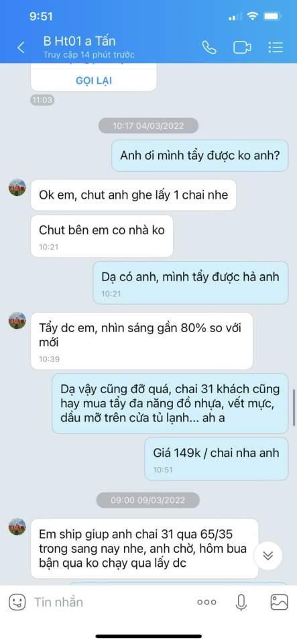This screenshot has height=644, width=297.
Task: Start a video call with the camera icon
Action: (x=242, y=48)
